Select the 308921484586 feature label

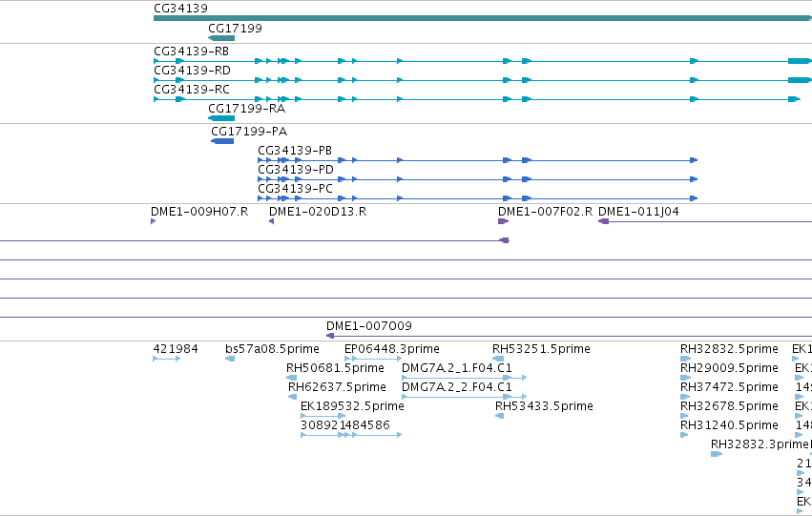344,425
